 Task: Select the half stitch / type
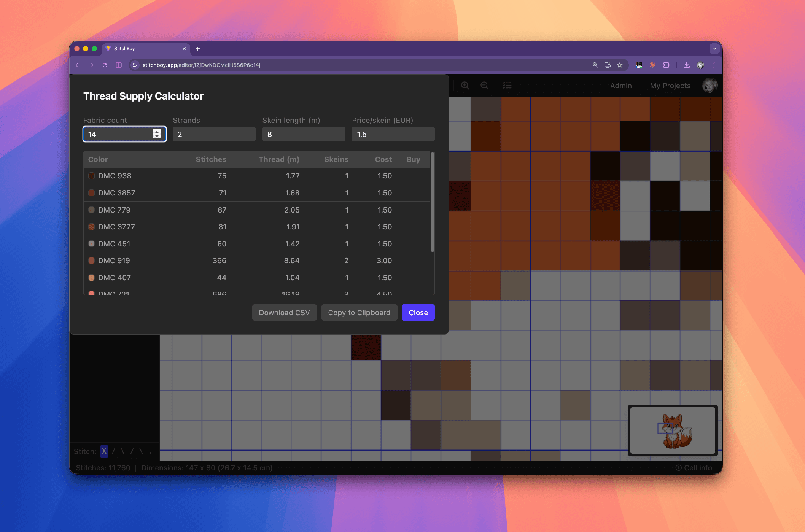coord(113,451)
